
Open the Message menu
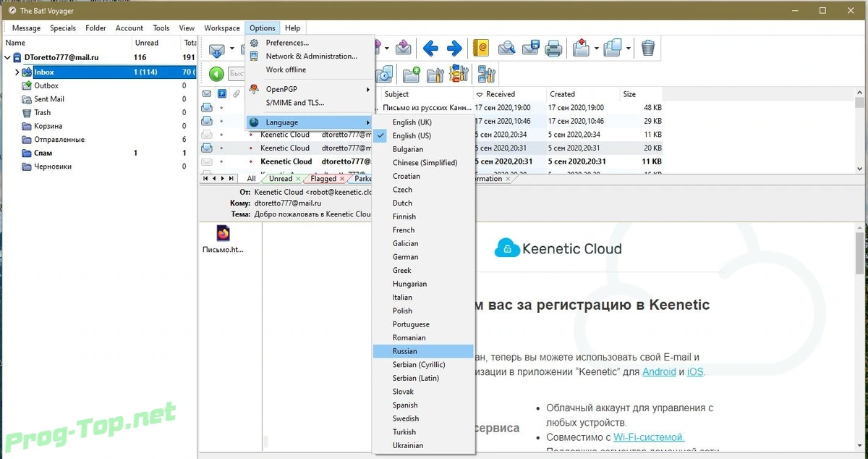click(x=26, y=28)
